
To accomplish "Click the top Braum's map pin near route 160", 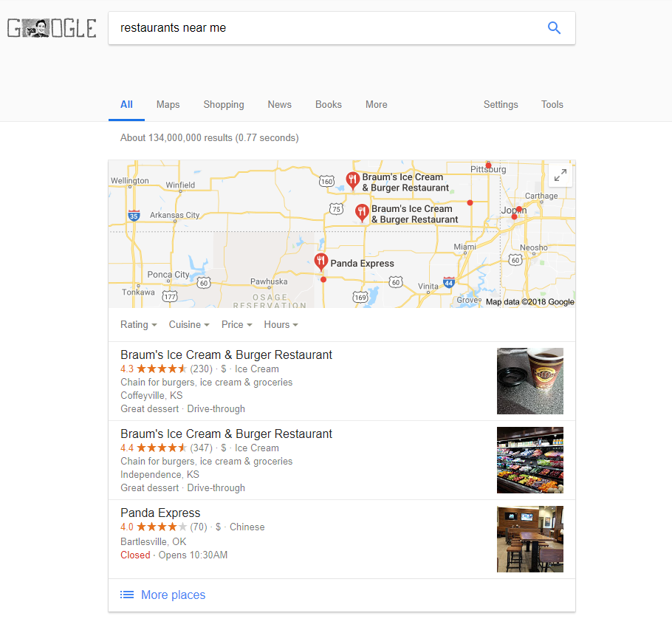I will [x=352, y=180].
